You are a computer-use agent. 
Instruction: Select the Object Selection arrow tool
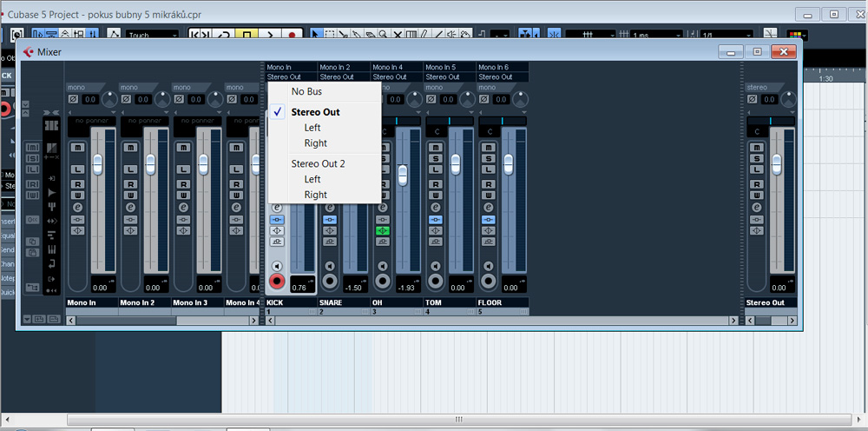tap(317, 35)
